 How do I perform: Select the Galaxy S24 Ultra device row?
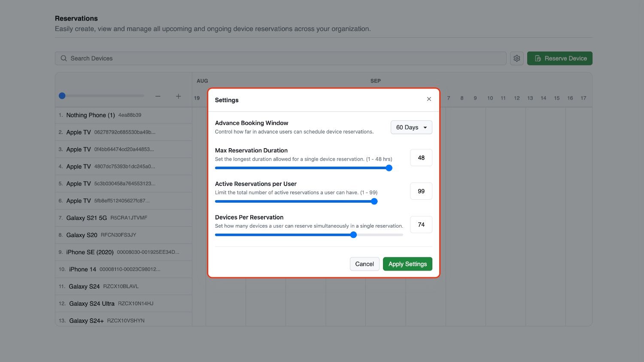tap(124, 304)
